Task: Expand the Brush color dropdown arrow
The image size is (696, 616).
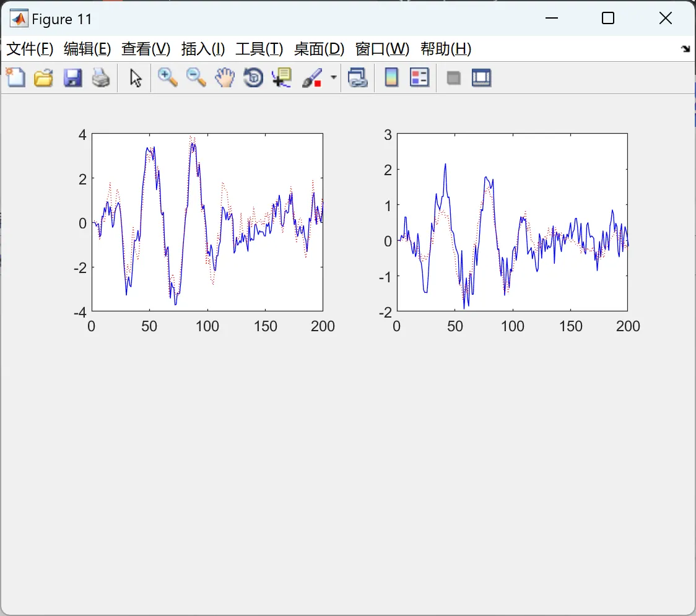Action: tap(333, 77)
